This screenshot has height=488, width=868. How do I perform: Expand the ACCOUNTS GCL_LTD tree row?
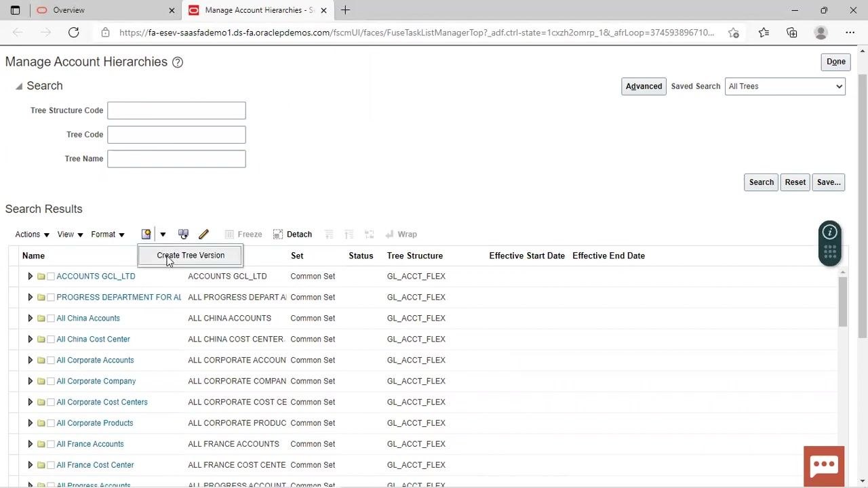pyautogui.click(x=30, y=277)
